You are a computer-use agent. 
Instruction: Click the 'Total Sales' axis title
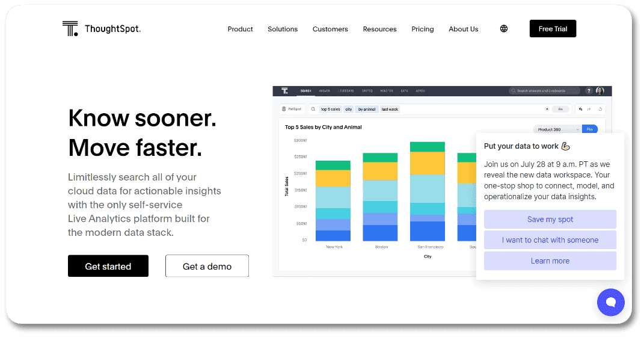[x=287, y=186]
